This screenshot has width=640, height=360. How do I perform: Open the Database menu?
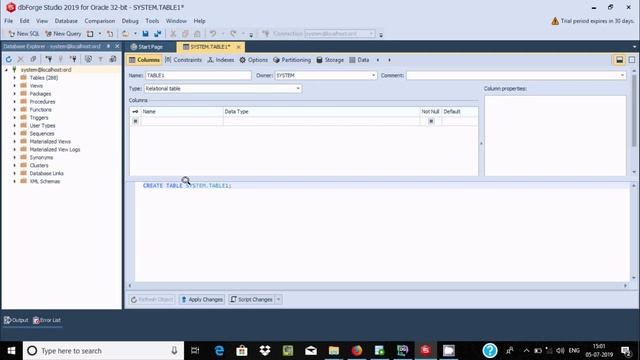tap(66, 21)
